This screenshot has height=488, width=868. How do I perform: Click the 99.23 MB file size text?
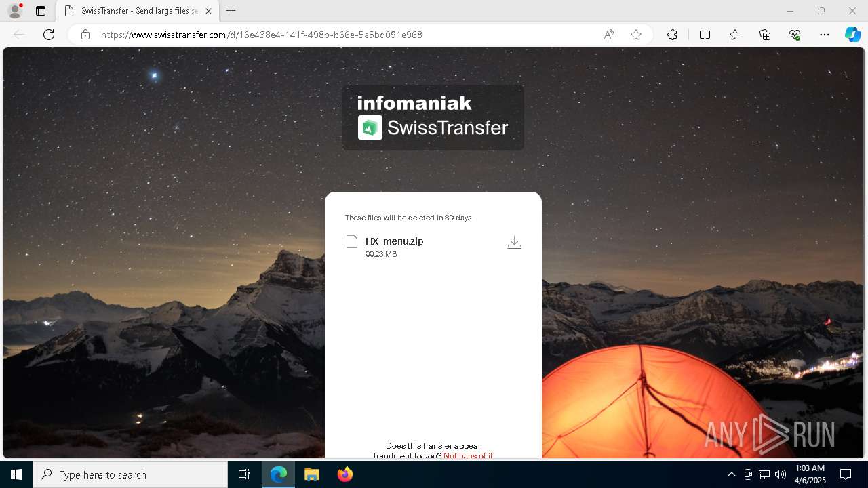tap(381, 254)
